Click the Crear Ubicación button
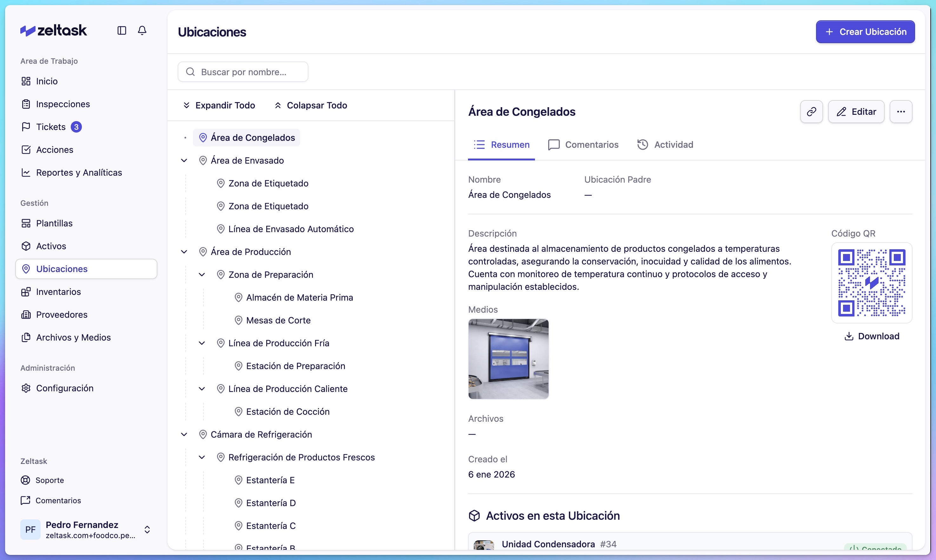 (865, 32)
